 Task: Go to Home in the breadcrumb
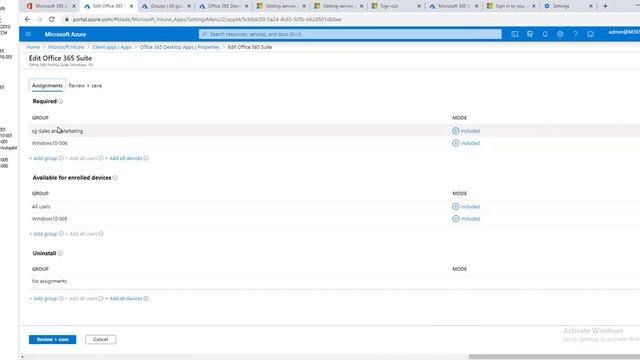coord(33,47)
